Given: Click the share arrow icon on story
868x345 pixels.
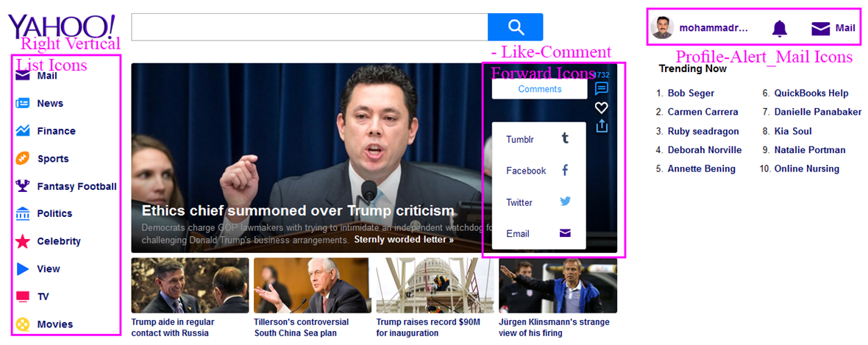Looking at the screenshot, I should 601,126.
